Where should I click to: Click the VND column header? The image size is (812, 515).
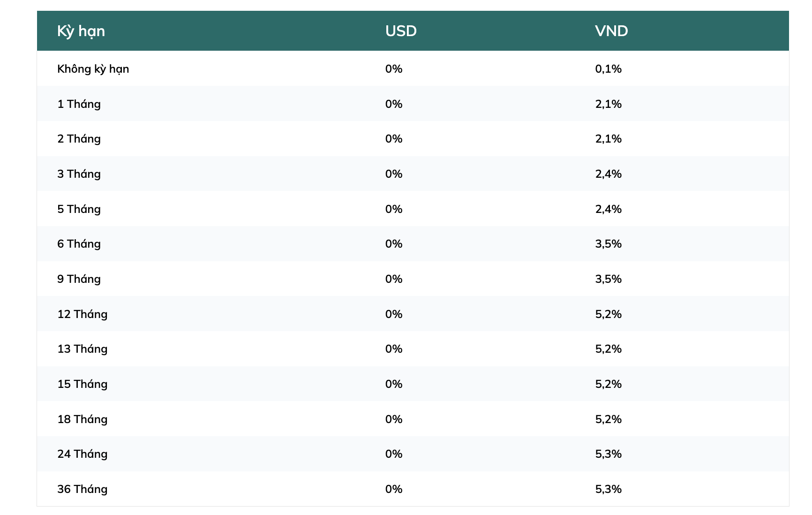pos(611,31)
